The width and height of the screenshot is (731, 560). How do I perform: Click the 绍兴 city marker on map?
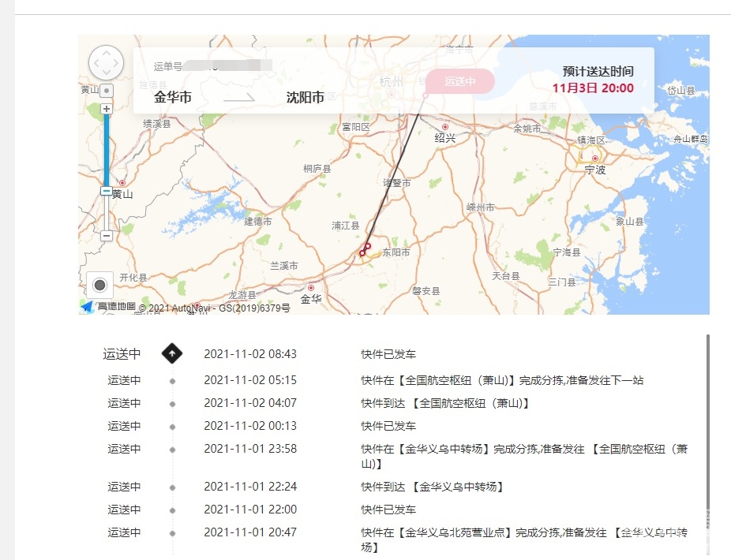445,127
